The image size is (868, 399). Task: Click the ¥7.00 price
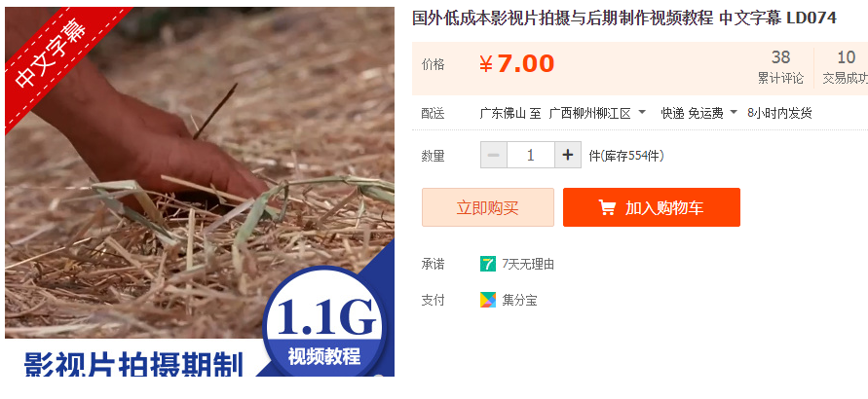516,64
